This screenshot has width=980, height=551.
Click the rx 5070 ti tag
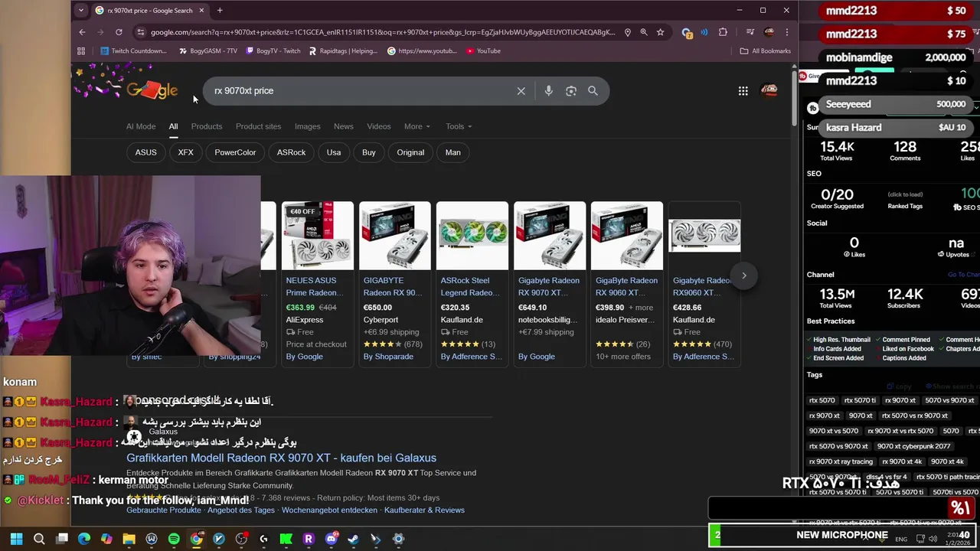860,400
